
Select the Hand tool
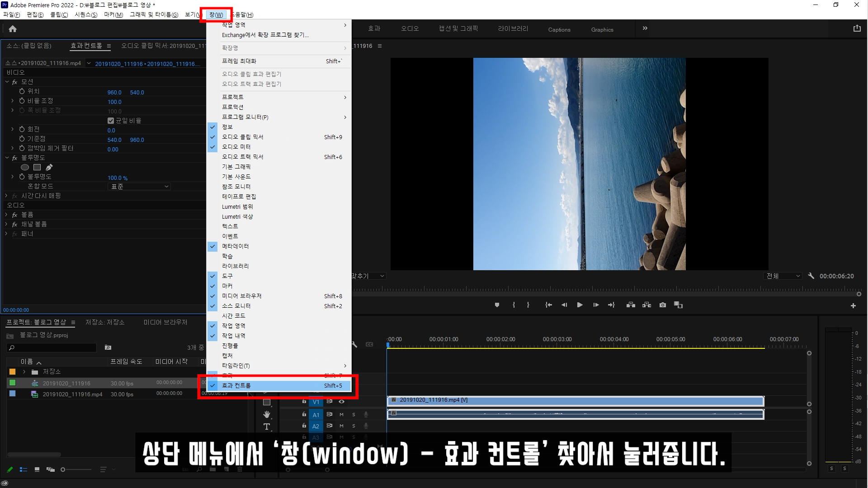(x=267, y=414)
